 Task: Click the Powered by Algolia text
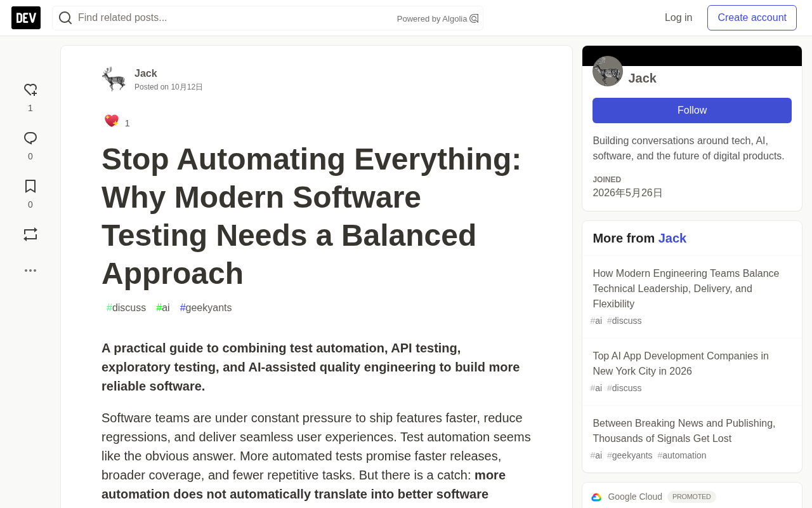click(x=432, y=18)
